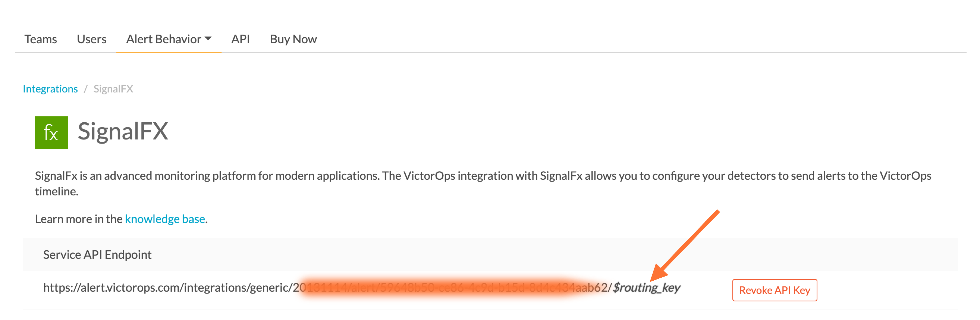This screenshot has width=980, height=320.
Task: Click the SignalFX breadcrumb entry
Action: coord(113,89)
